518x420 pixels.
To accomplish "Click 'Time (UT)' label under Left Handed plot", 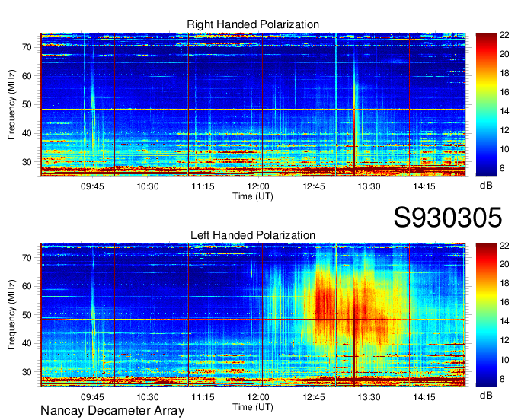I will (253, 407).
